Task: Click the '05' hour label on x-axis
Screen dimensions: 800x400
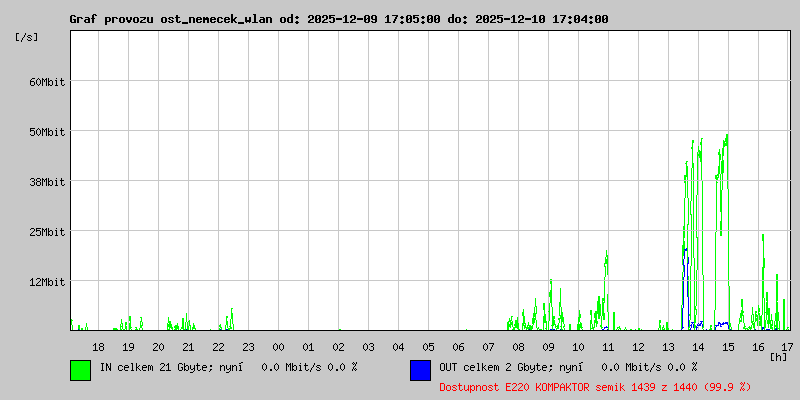Action: 429,347
